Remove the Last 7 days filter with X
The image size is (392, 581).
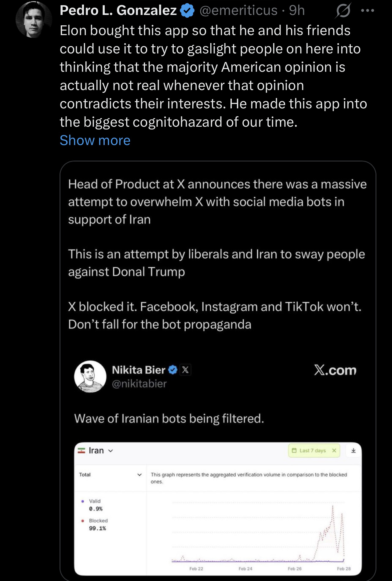point(334,451)
